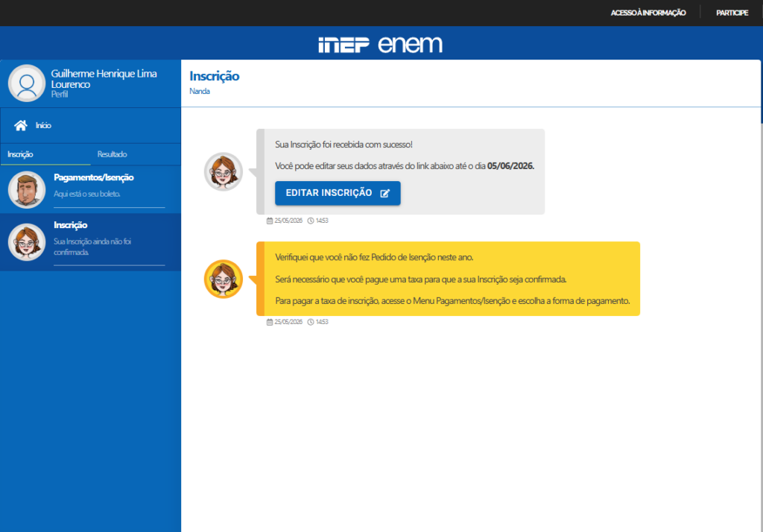The image size is (763, 532).
Task: Click 'Verifiquei que você não fez Pedido de Isenção' text
Action: (374, 258)
